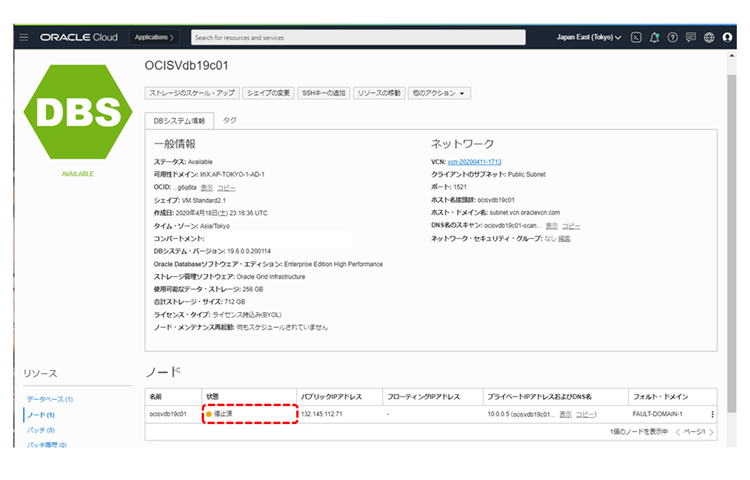Screen dimensions: 750x480
Task: Click the パブリックIPアドレス column header
Action: pos(331,397)
